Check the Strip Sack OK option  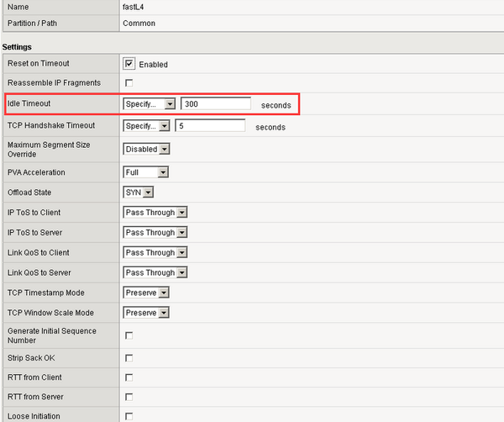point(129,358)
